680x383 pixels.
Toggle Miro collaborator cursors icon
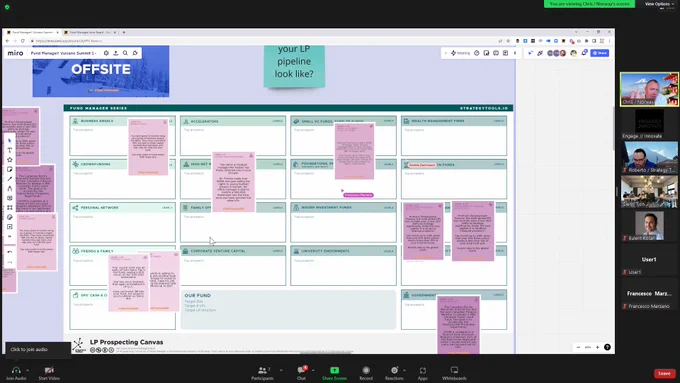click(x=530, y=53)
